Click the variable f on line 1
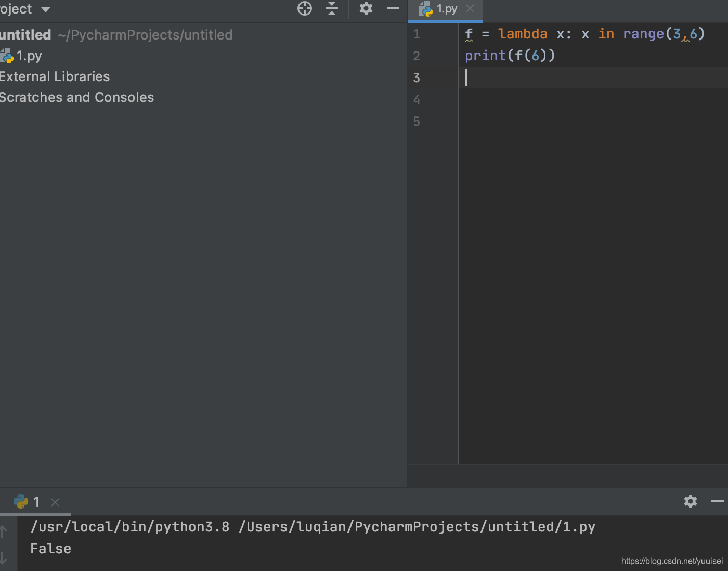The width and height of the screenshot is (728, 571). click(x=469, y=34)
